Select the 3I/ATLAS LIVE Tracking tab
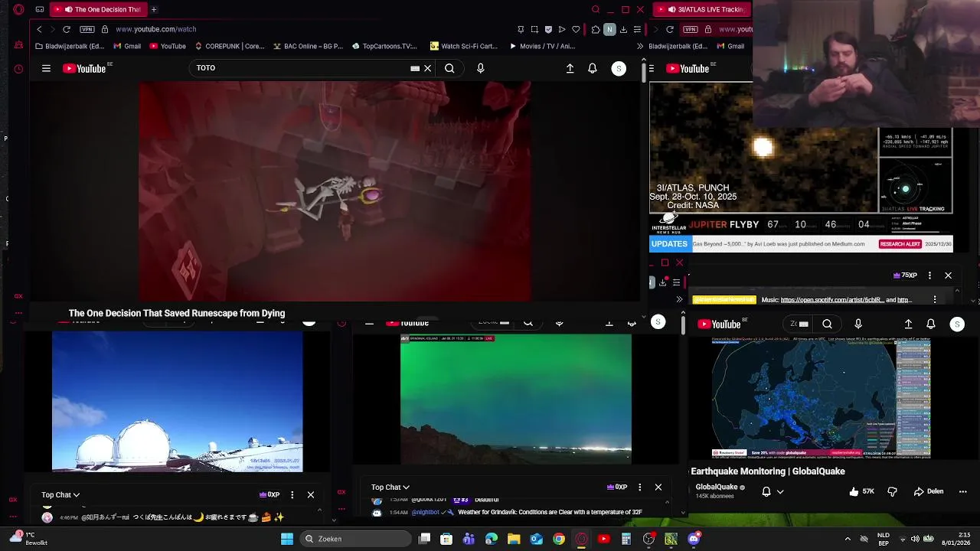The height and width of the screenshot is (551, 980). tap(701, 9)
